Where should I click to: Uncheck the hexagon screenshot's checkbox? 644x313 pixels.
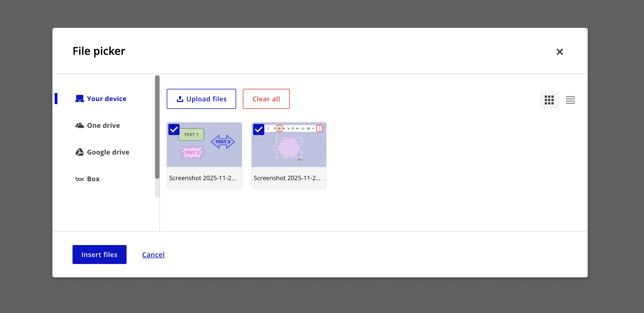click(258, 129)
